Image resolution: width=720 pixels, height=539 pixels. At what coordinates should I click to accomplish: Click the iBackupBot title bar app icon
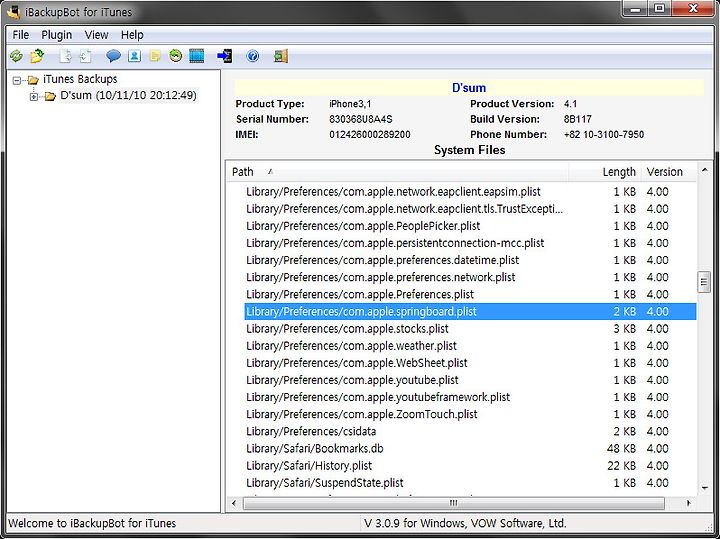pyautogui.click(x=13, y=11)
